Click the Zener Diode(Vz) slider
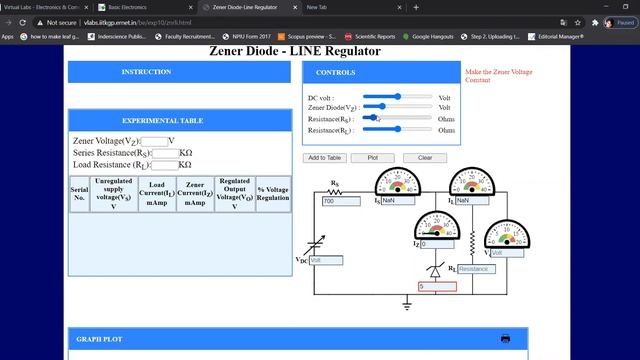Viewport: 640px width, 360px height. point(397,107)
